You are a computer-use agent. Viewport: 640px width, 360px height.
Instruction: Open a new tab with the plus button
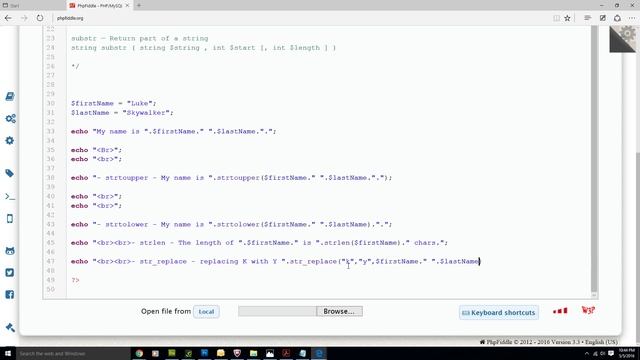pyautogui.click(x=139, y=5)
